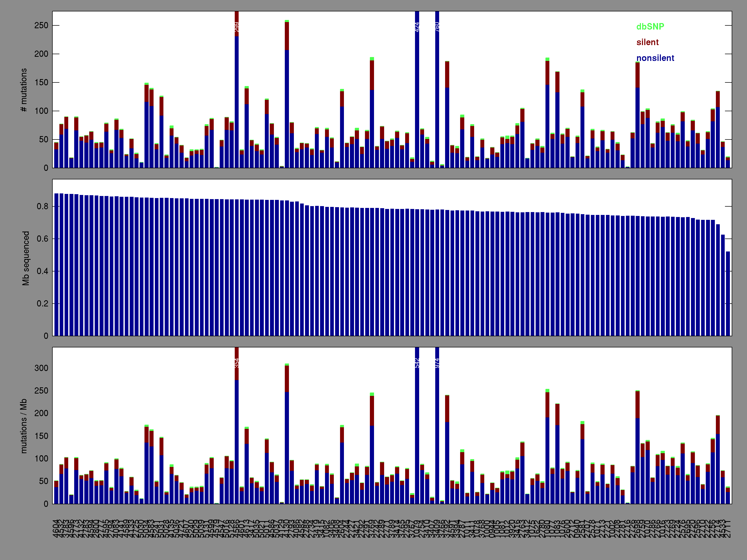This screenshot has width=747, height=560.
Task: Click the 'mutations / Mb' y-axis title
Action: pyautogui.click(x=24, y=426)
